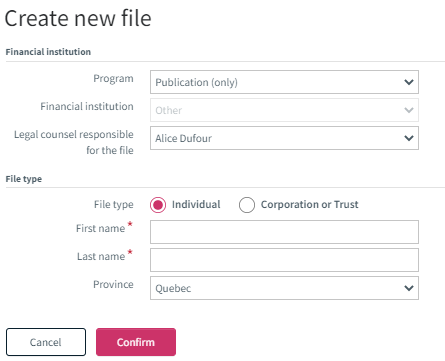Click the chevron arrow beside Alice Dufour

[409, 138]
